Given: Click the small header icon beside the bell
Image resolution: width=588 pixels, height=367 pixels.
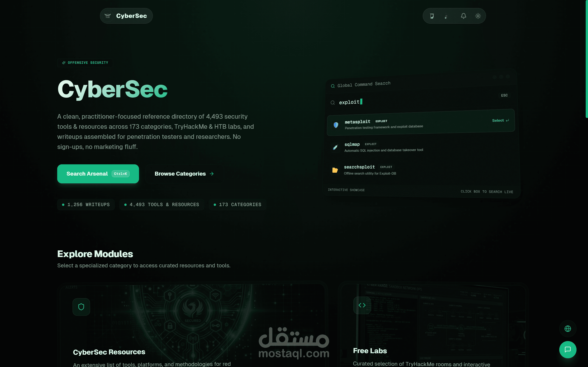Looking at the screenshot, I should [446, 16].
